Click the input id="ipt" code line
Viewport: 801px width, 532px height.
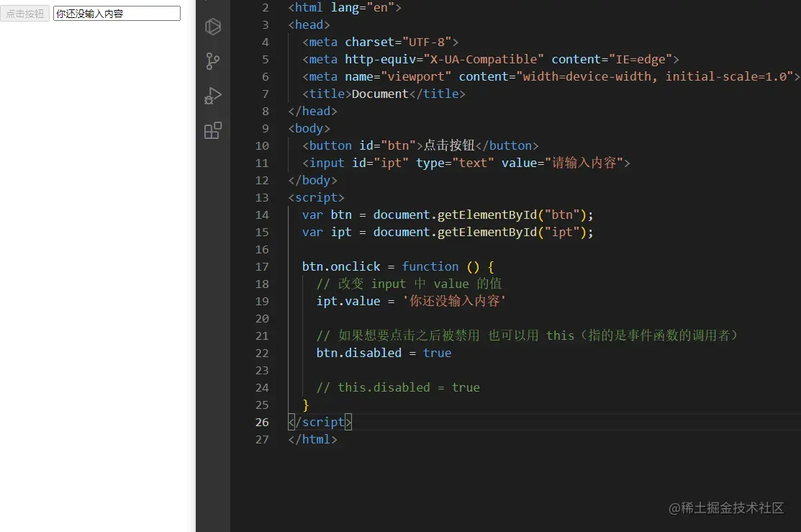pyautogui.click(x=466, y=163)
